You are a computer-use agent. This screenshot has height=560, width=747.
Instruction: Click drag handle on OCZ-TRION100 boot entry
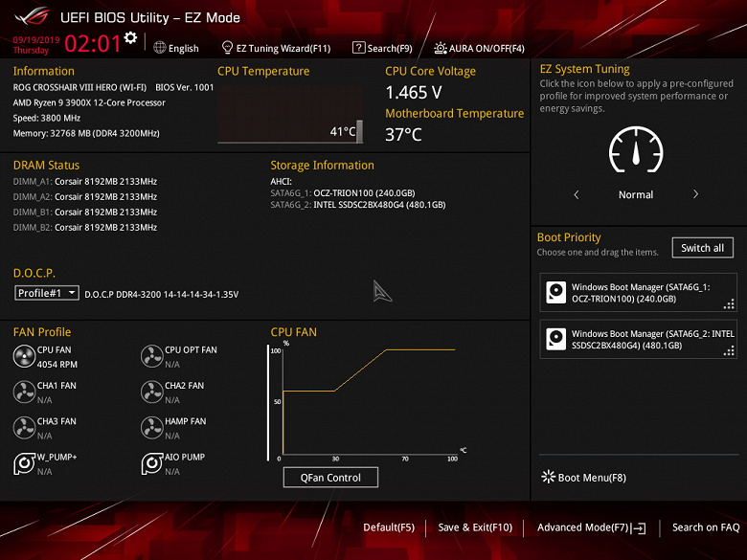click(x=729, y=303)
